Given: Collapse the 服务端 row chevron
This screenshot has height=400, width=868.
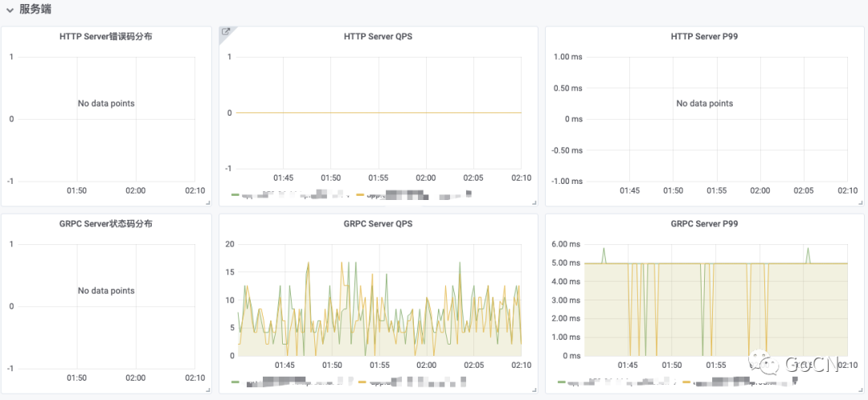Looking at the screenshot, I should 10,10.
